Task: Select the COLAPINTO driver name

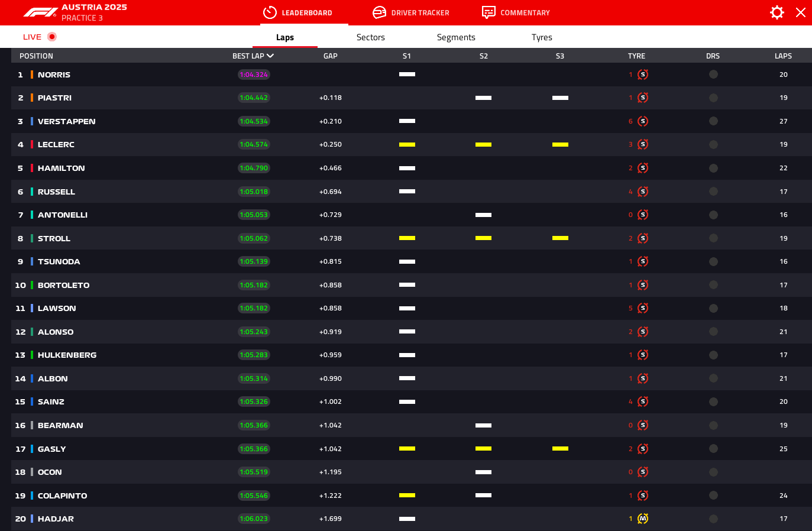Action: pyautogui.click(x=62, y=496)
